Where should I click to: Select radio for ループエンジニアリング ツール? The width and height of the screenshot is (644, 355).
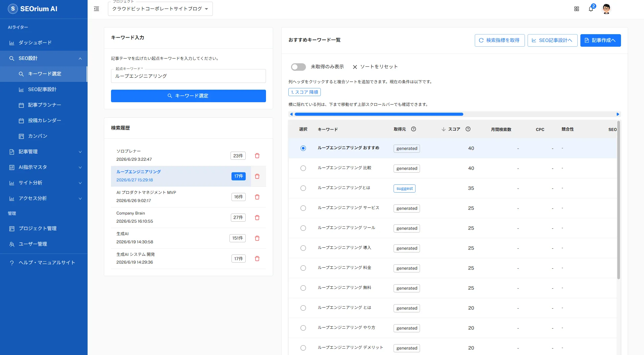point(303,228)
